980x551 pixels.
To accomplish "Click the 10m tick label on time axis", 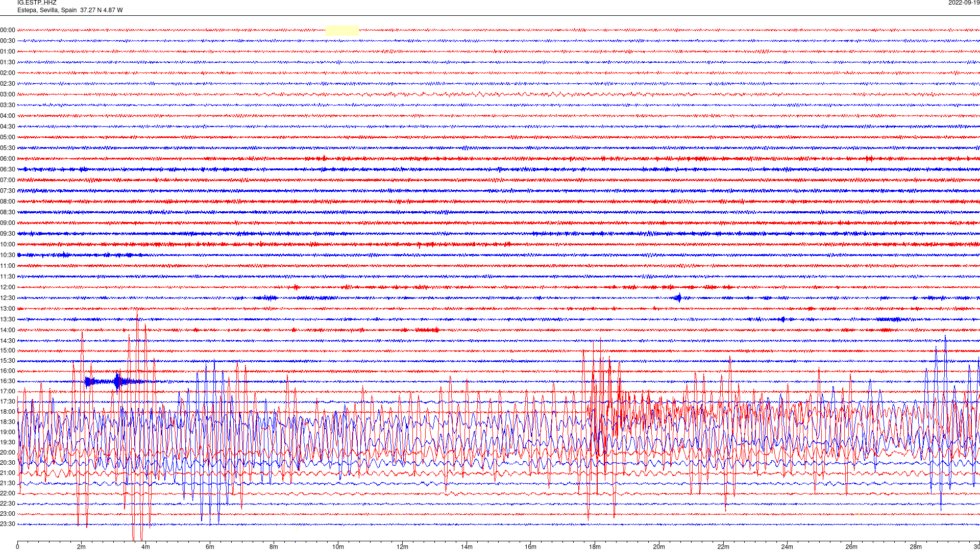I will pyautogui.click(x=338, y=547).
